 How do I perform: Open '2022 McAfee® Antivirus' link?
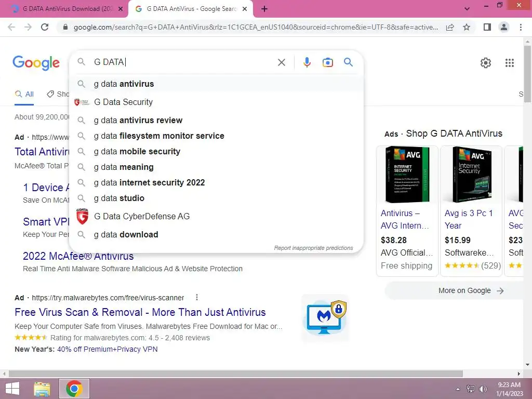coord(78,256)
